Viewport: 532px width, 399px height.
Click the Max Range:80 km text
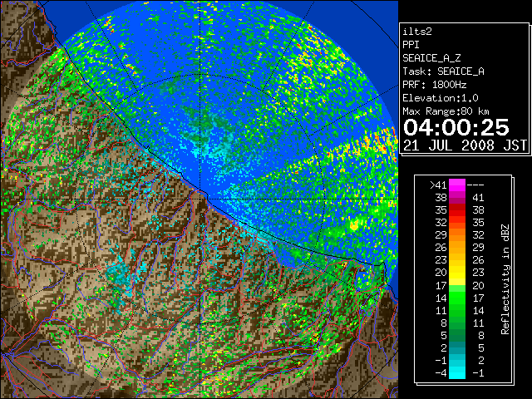(x=446, y=111)
